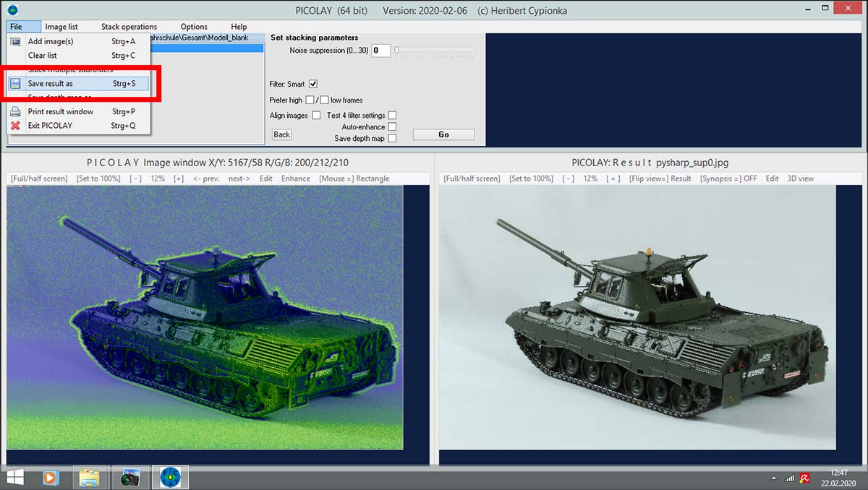Viewport: 868px width, 490px height.
Task: Show hidden system tray icons arrow
Action: pyautogui.click(x=774, y=478)
